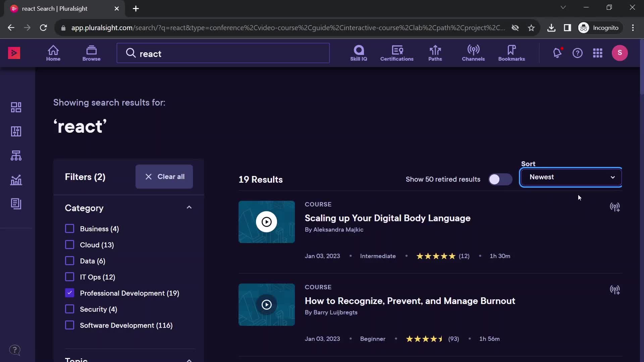Click the help chat icon at bottom left

[x=15, y=350]
